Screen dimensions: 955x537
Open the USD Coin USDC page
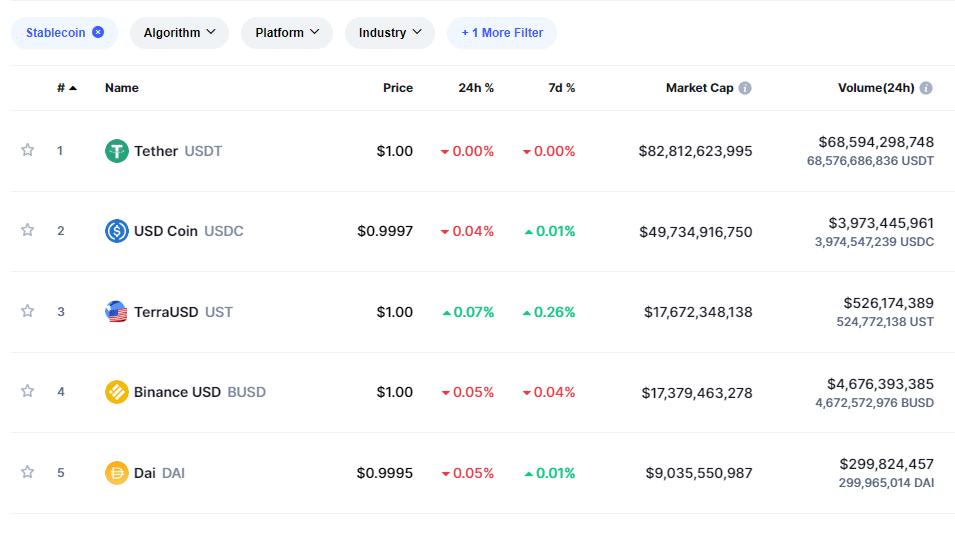tap(189, 231)
